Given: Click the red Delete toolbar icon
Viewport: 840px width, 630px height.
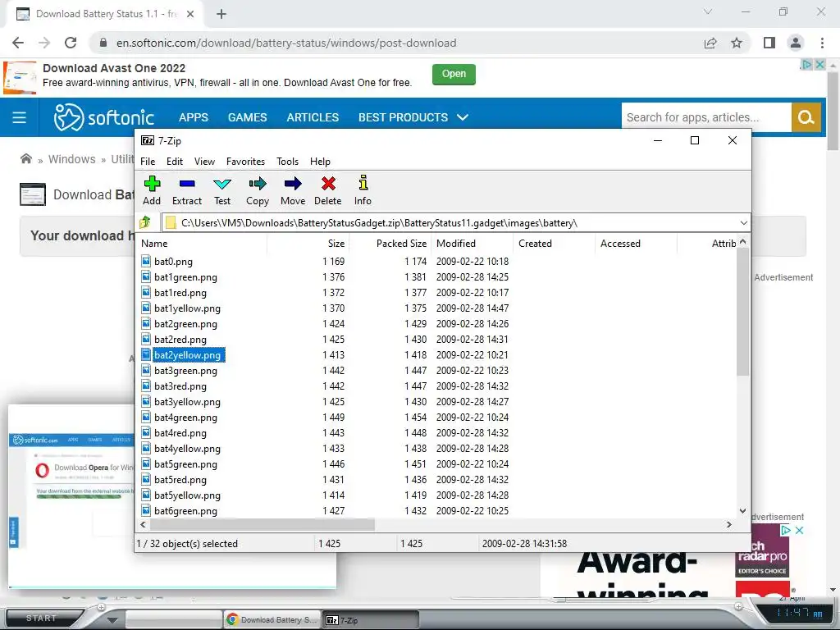Looking at the screenshot, I should click(328, 184).
